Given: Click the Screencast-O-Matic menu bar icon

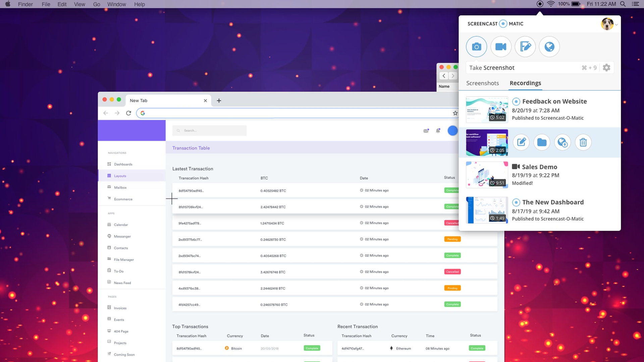Looking at the screenshot, I should [540, 4].
